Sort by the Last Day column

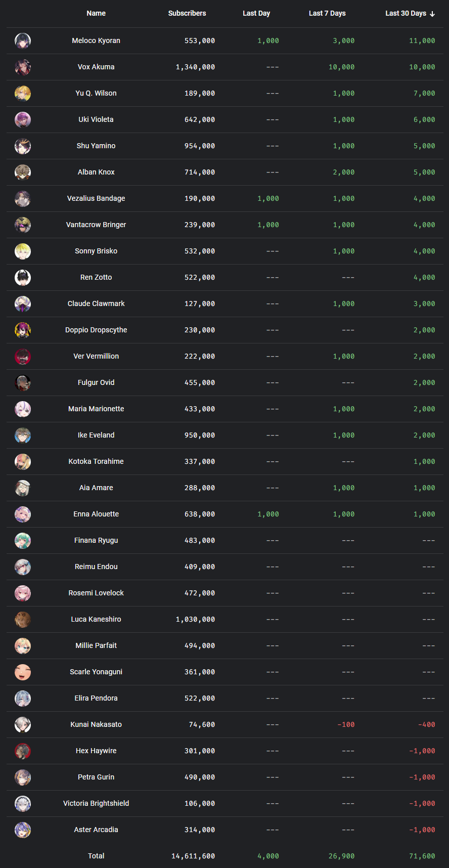tap(256, 13)
